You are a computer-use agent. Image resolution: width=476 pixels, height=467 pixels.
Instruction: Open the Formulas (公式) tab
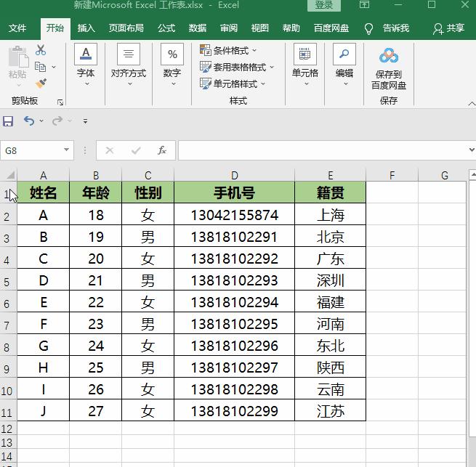click(x=166, y=28)
